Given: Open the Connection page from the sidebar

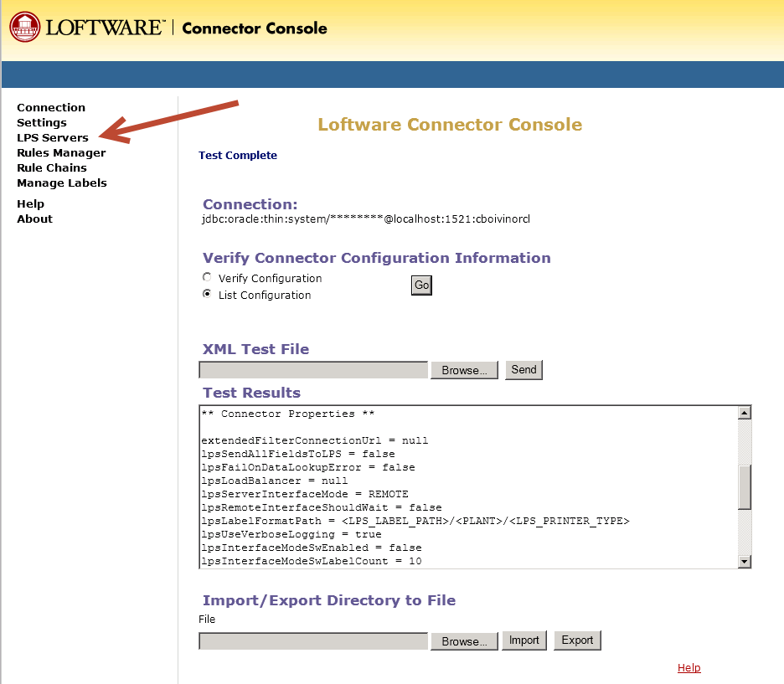Looking at the screenshot, I should pyautogui.click(x=50, y=107).
